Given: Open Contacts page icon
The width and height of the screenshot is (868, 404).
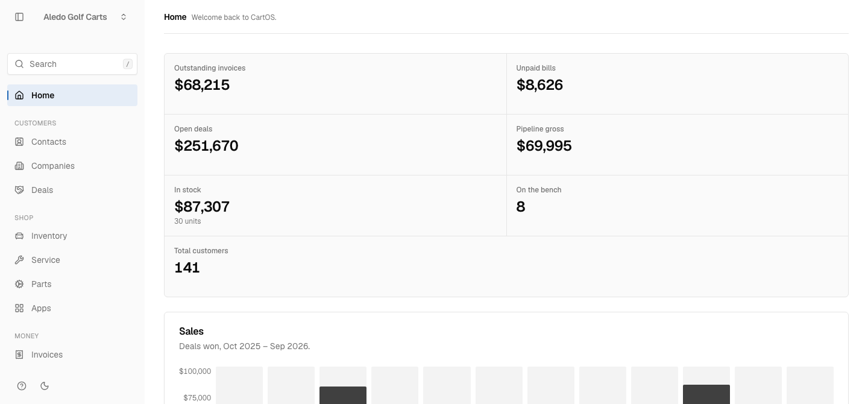Looking at the screenshot, I should [x=19, y=142].
